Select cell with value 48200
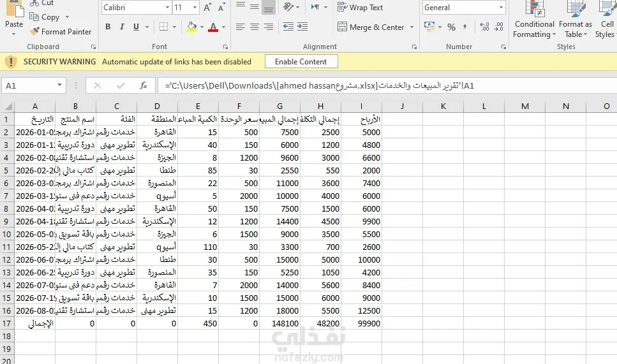Image resolution: width=617 pixels, height=364 pixels. 321,323
